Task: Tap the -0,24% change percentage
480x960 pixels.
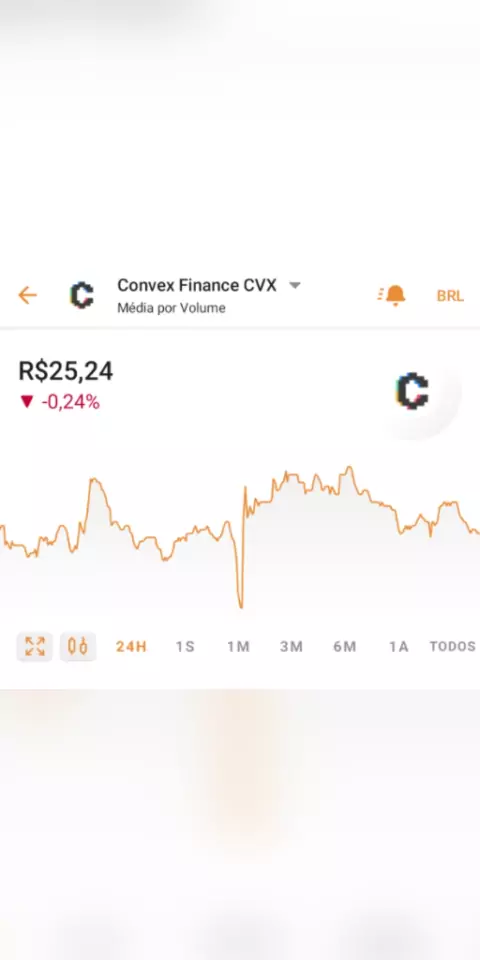Action: [70, 402]
